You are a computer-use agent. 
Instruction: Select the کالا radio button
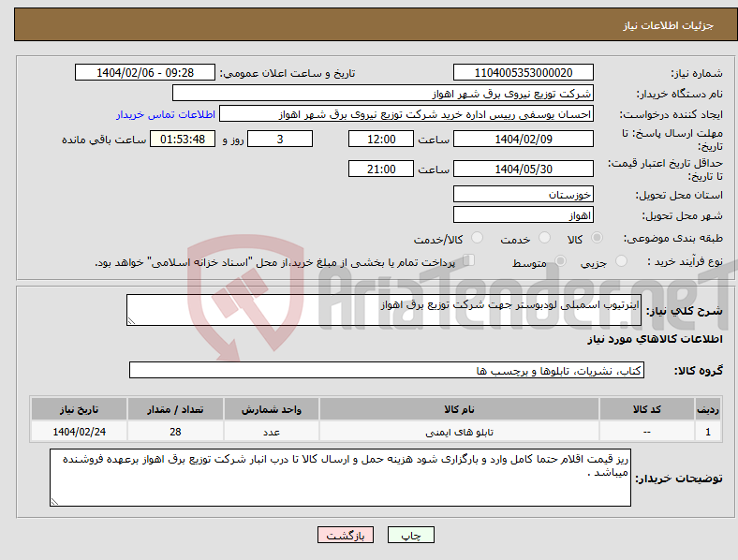point(597,238)
